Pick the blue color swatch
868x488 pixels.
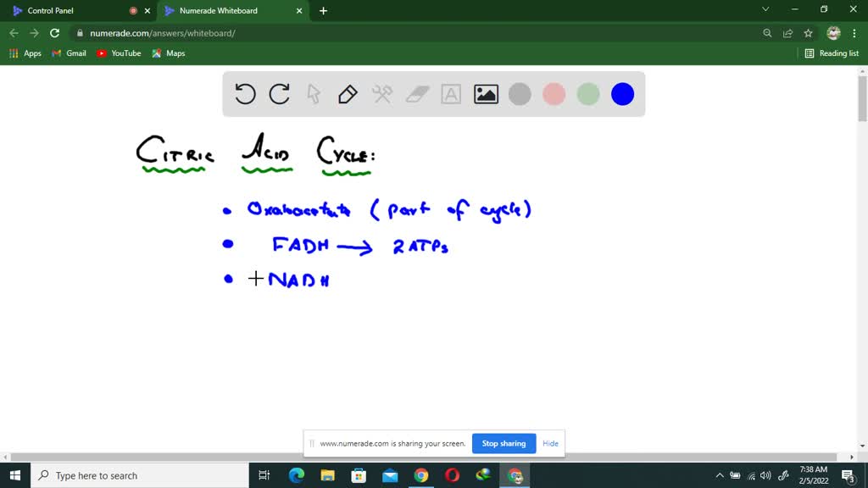pos(622,94)
